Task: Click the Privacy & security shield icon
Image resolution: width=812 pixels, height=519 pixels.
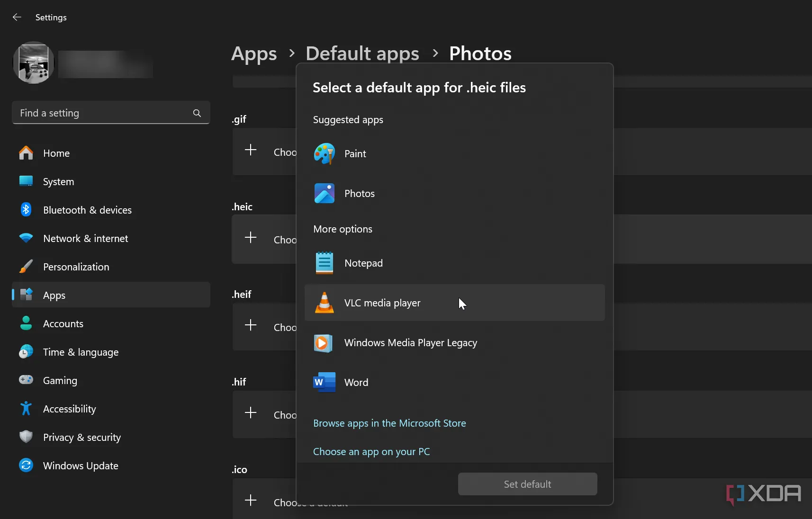Action: point(26,437)
